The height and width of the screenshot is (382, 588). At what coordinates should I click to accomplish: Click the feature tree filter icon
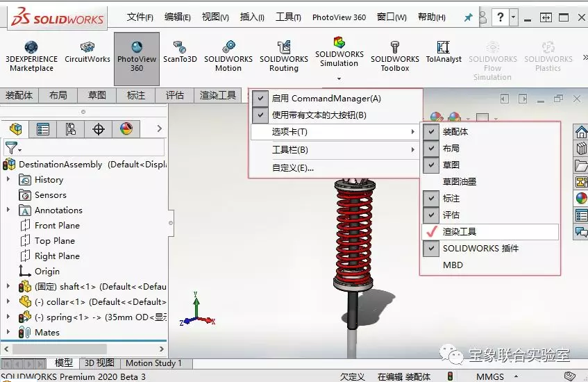click(x=12, y=148)
